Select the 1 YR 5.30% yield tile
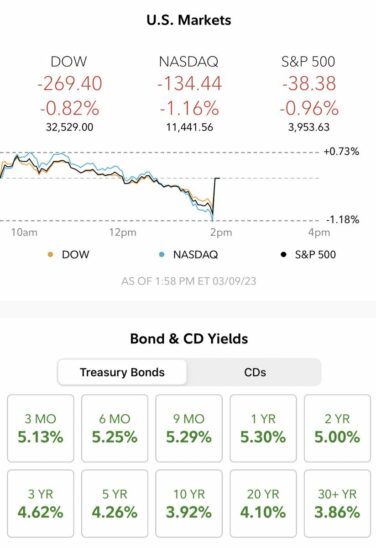The width and height of the screenshot is (376, 548). pos(263,428)
